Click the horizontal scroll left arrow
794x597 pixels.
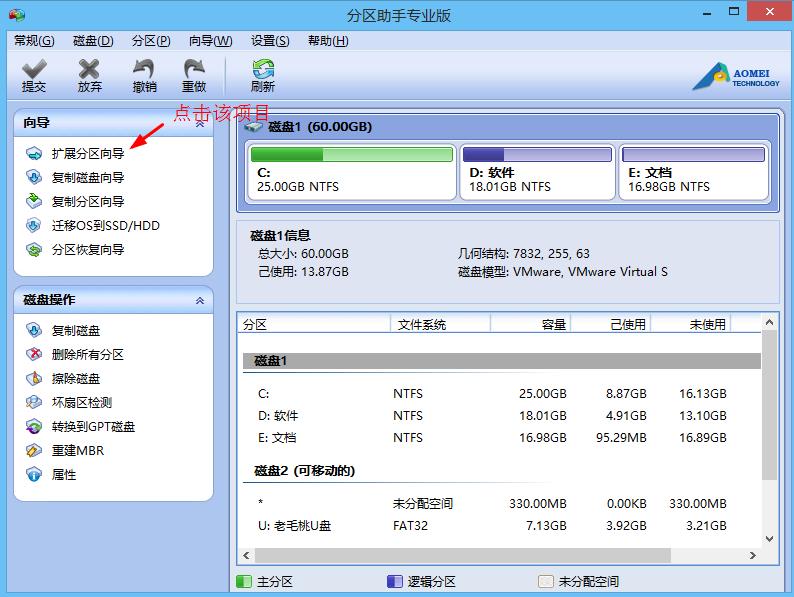pyautogui.click(x=246, y=555)
